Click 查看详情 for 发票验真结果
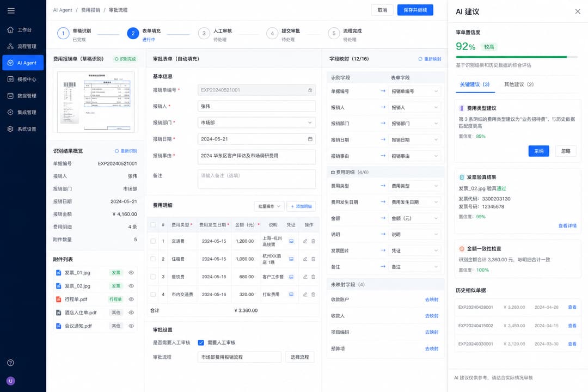Viewport: 588px width, 392px height. pyautogui.click(x=567, y=226)
